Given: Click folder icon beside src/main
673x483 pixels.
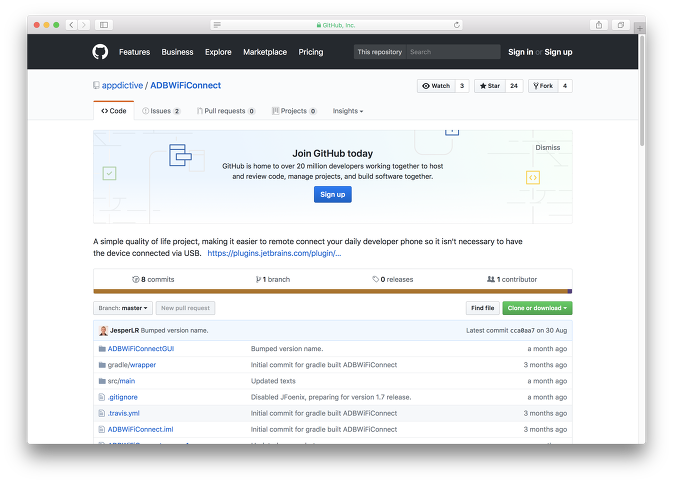Looking at the screenshot, I should click(102, 381).
